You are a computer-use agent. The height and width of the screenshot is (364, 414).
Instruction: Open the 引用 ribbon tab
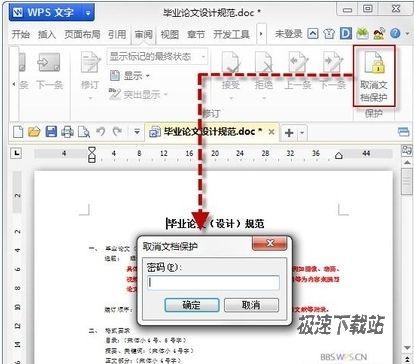click(x=117, y=34)
